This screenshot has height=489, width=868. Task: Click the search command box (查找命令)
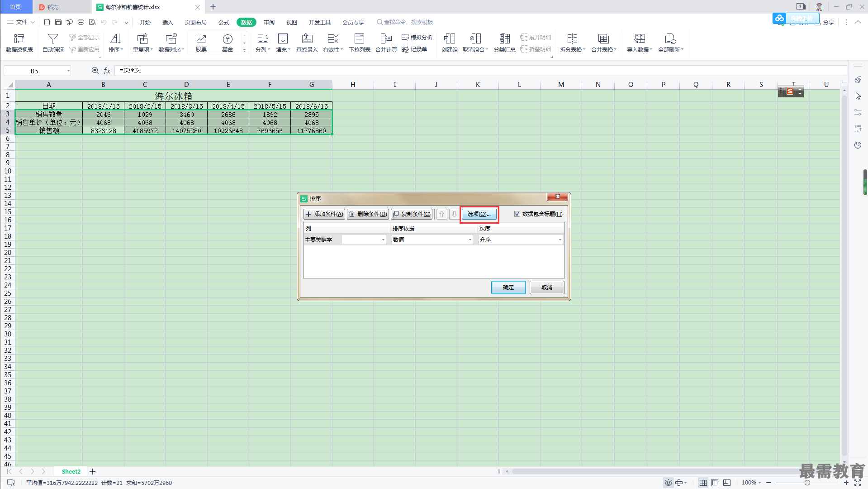[405, 22]
